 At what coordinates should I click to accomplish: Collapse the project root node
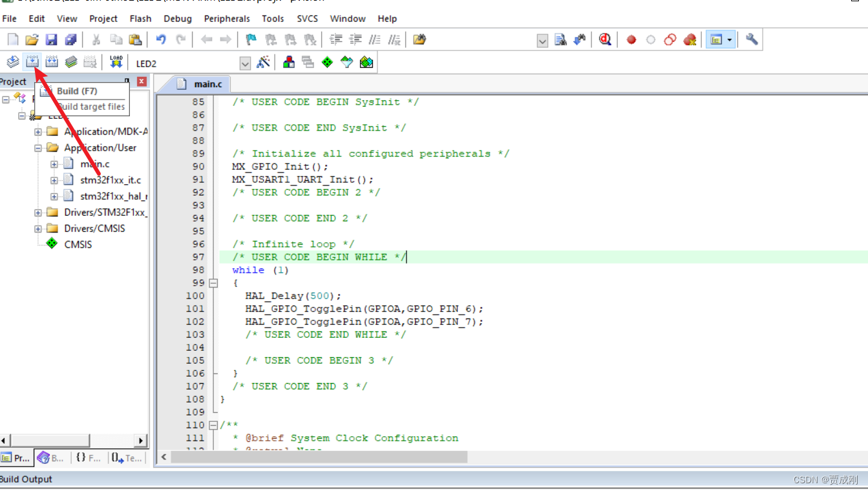(6, 99)
